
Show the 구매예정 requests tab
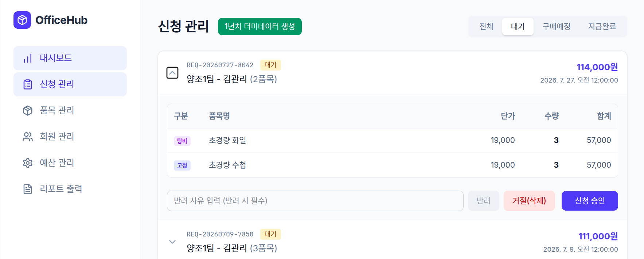pyautogui.click(x=556, y=27)
